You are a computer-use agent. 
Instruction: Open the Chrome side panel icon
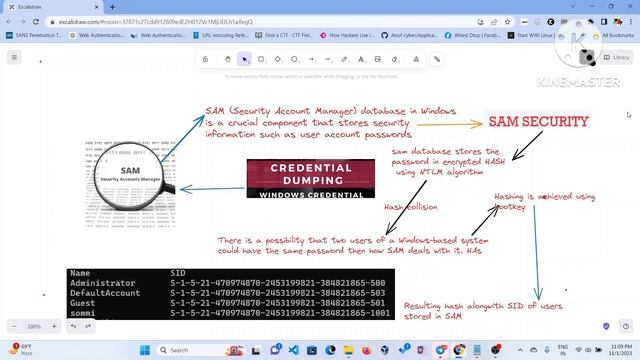click(x=604, y=22)
